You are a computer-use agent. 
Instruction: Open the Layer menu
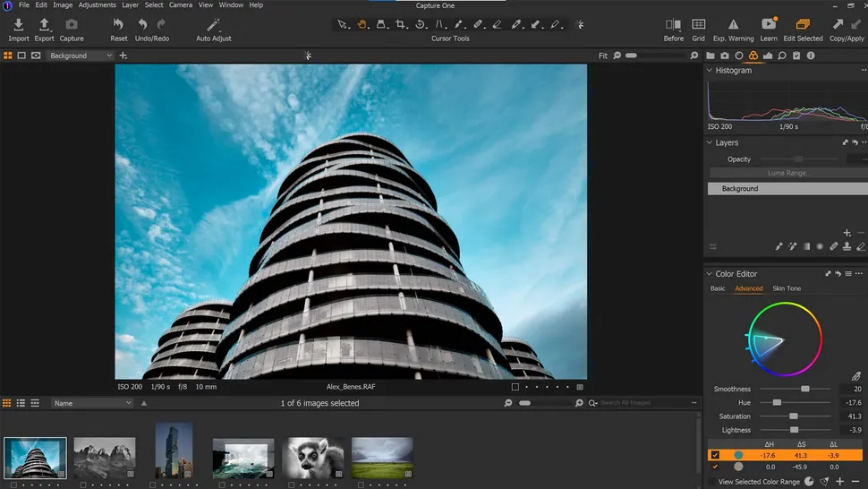(130, 5)
